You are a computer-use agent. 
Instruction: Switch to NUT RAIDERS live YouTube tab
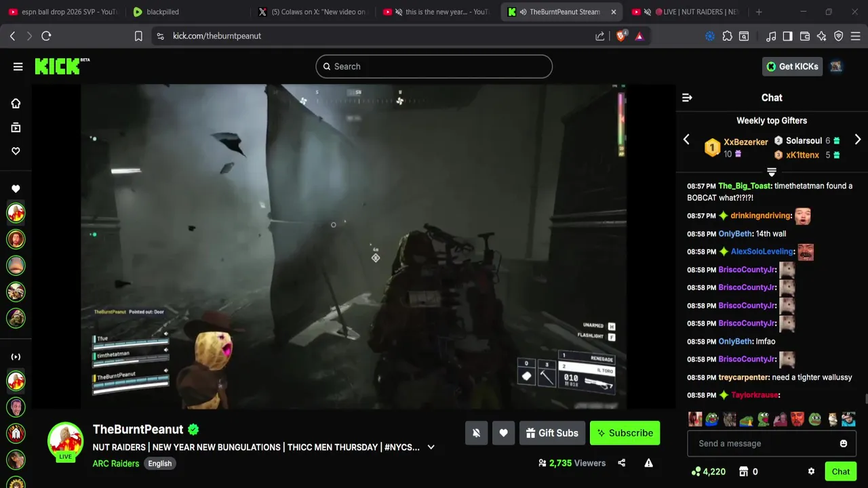(686, 12)
